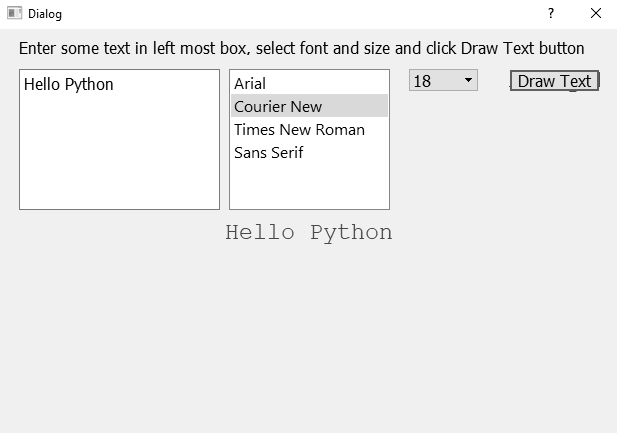The image size is (617, 433).
Task: Click the rendered Courier word Hello
Action: click(x=260, y=232)
